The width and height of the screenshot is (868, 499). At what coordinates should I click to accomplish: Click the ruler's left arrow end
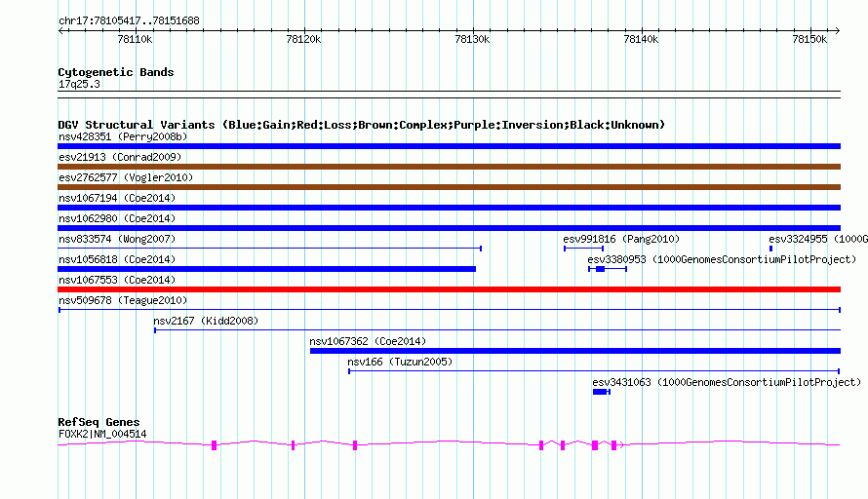click(x=60, y=30)
